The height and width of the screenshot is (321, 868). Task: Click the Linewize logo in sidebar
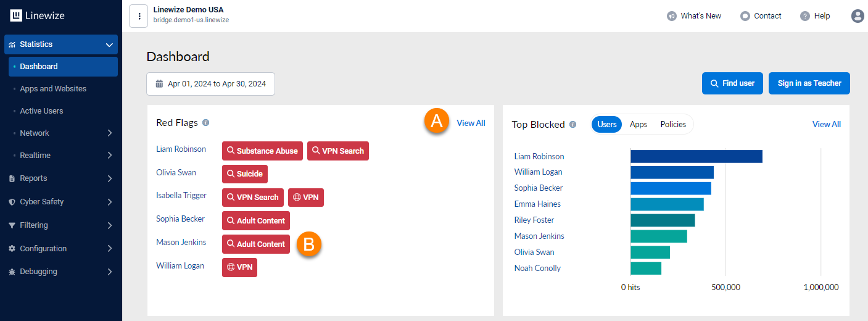point(38,16)
